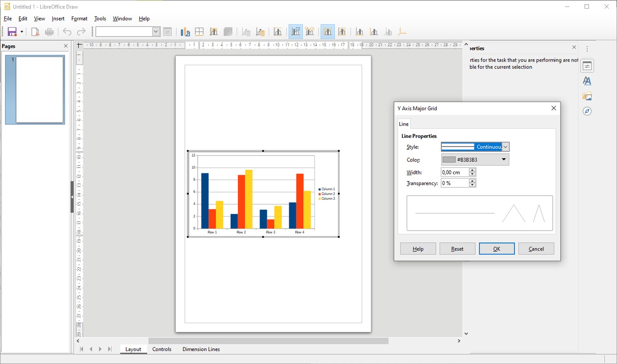This screenshot has width=617, height=364.
Task: Open the sidebar Styles panel
Action: 587,81
